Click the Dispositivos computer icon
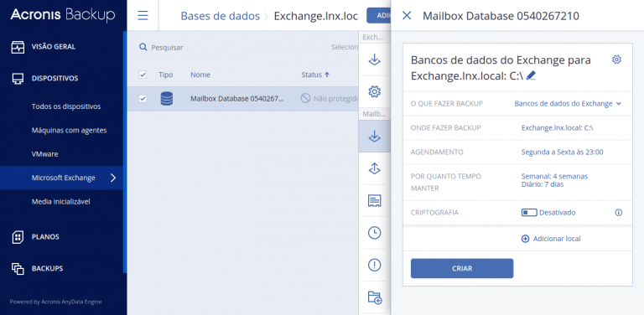This screenshot has height=315, width=644. click(x=18, y=79)
